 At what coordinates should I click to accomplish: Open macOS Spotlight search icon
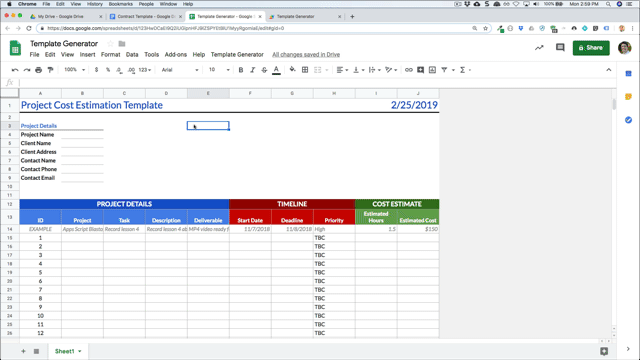[608, 4]
